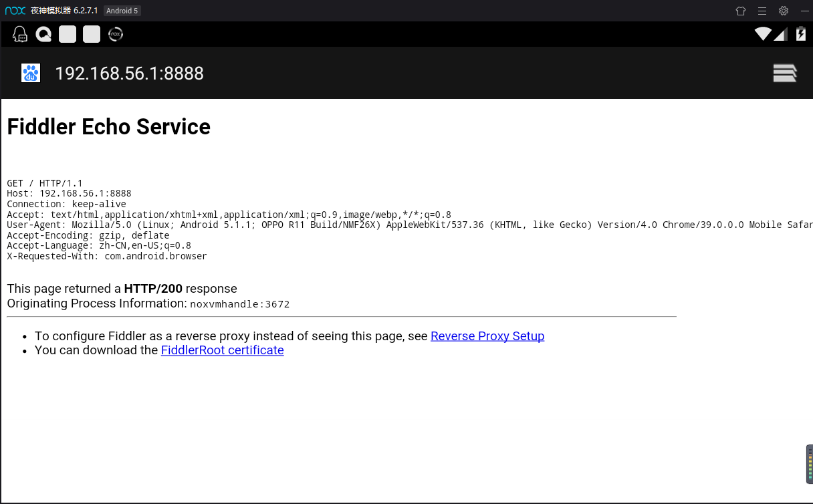Click the Accept-Encoding: gzip, deflate line
This screenshot has height=504, width=813.
(x=88, y=235)
